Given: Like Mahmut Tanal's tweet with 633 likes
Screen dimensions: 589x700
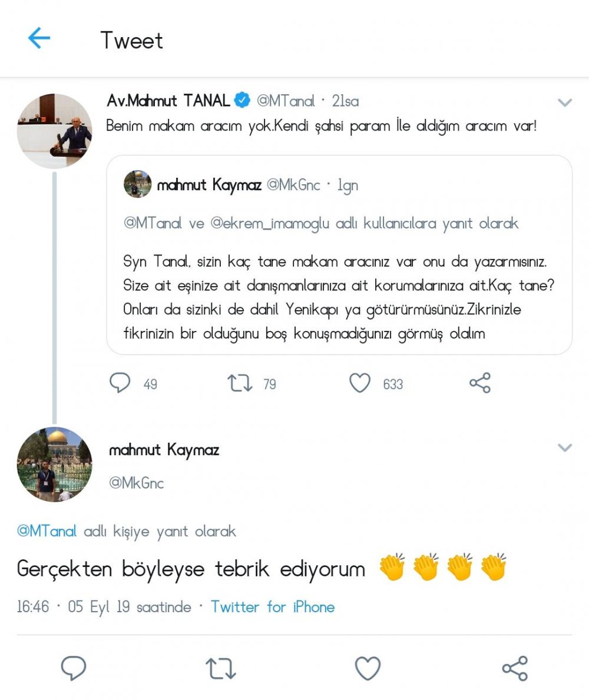Looking at the screenshot, I should (x=360, y=383).
